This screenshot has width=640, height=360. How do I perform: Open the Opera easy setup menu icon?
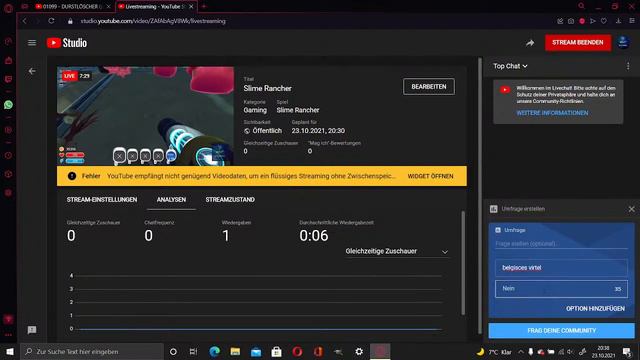coord(632,21)
